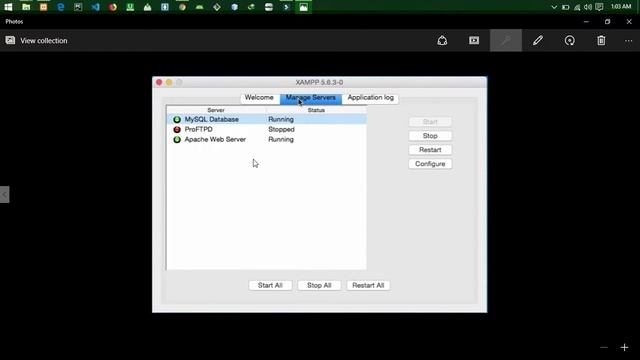
Task: Click the Restart button in XAMPP
Action: pos(430,150)
